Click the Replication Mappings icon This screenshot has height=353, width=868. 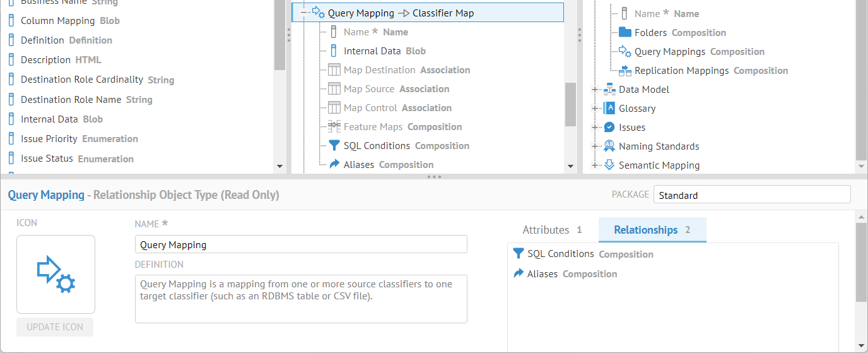pos(625,70)
